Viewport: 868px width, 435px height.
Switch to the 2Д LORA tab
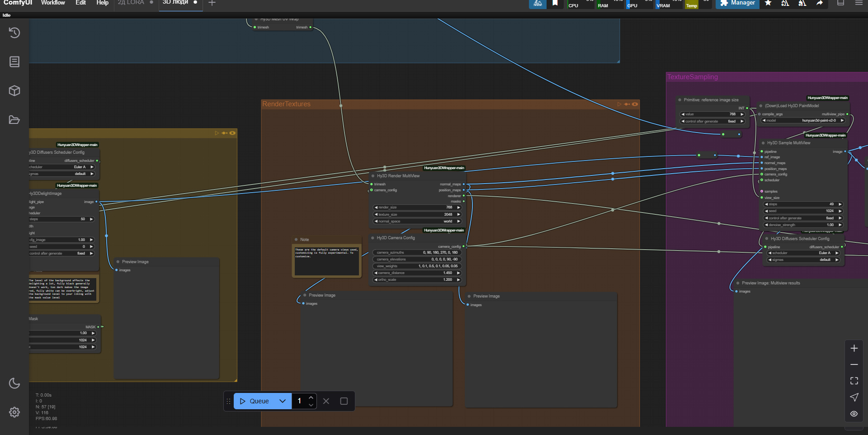[x=131, y=3]
